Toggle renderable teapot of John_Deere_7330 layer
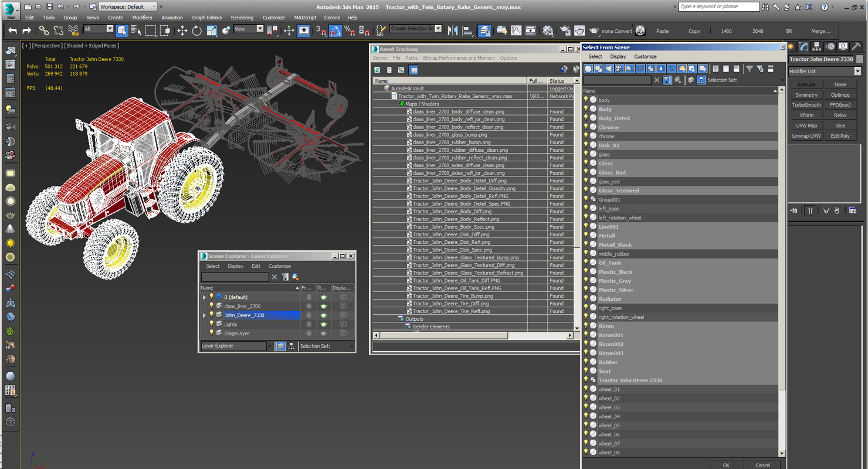This screenshot has height=469, width=868. 324,315
